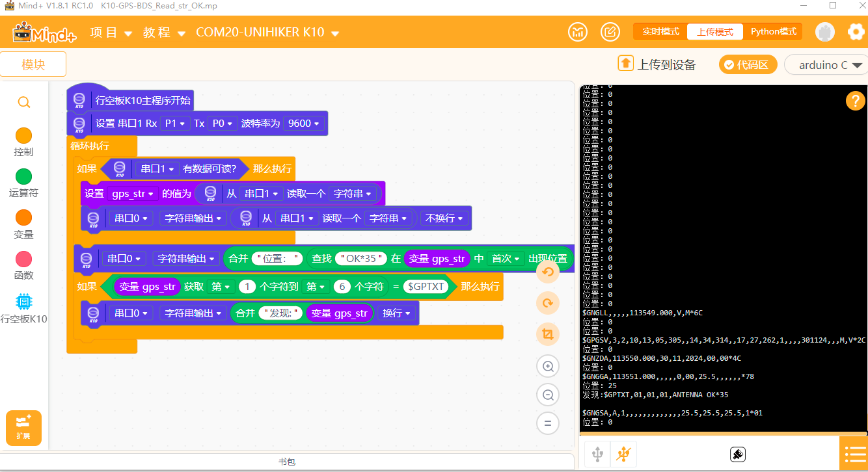Clear serial output with the brush icon

pyautogui.click(x=737, y=454)
